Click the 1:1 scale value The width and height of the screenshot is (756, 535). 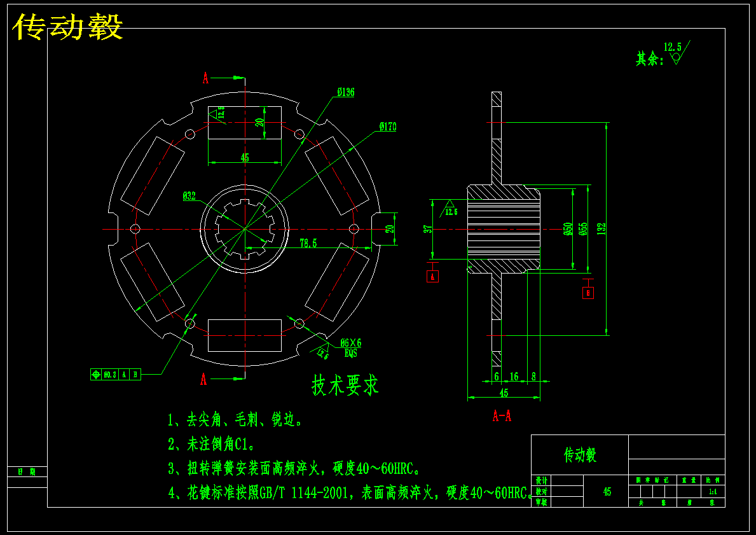(713, 492)
